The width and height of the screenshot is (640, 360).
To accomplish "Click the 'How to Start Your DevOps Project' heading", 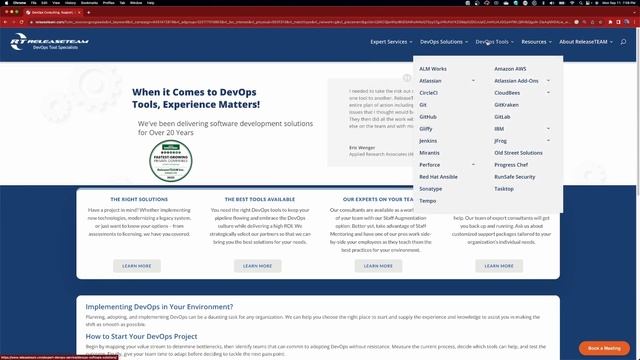I will coord(141,336).
